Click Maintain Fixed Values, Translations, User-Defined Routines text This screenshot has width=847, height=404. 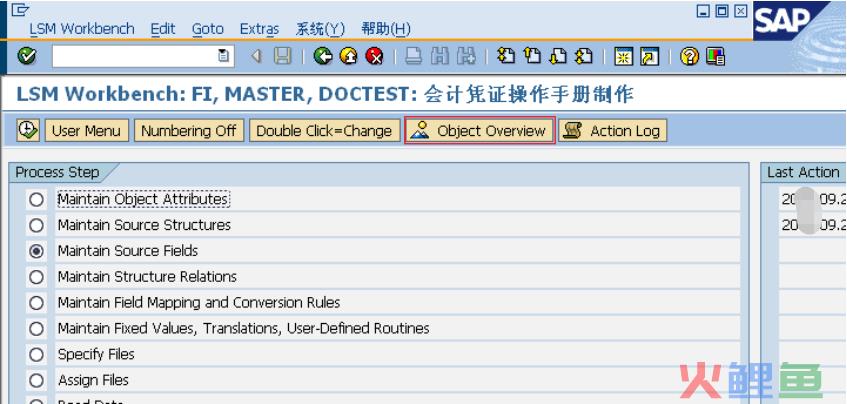[244, 329]
